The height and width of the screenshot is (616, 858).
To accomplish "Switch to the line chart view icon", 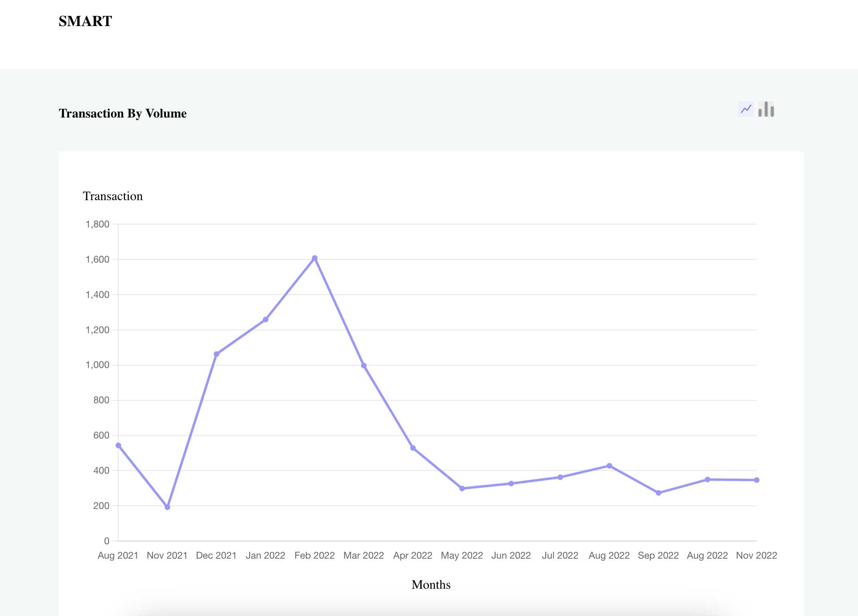I will click(x=746, y=109).
